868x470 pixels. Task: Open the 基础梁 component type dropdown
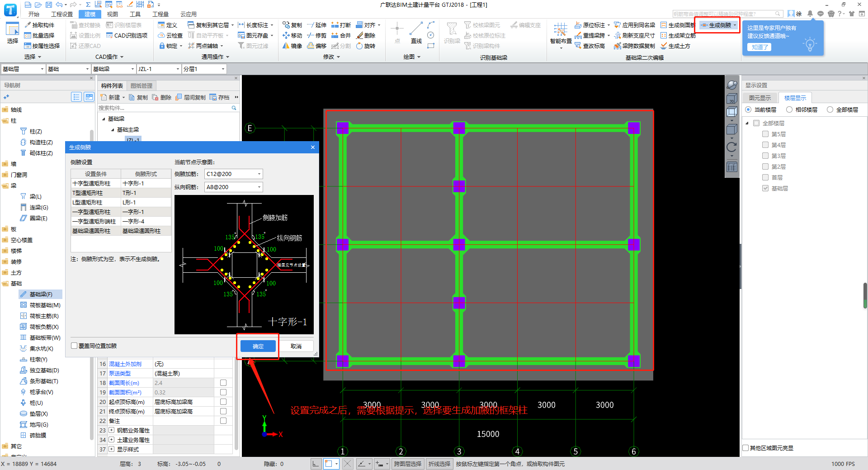point(113,69)
